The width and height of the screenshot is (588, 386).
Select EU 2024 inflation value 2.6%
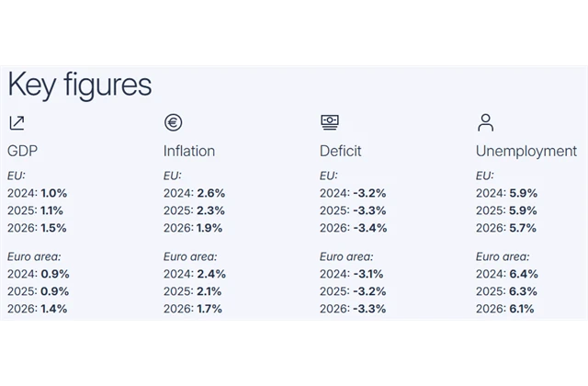tap(211, 193)
